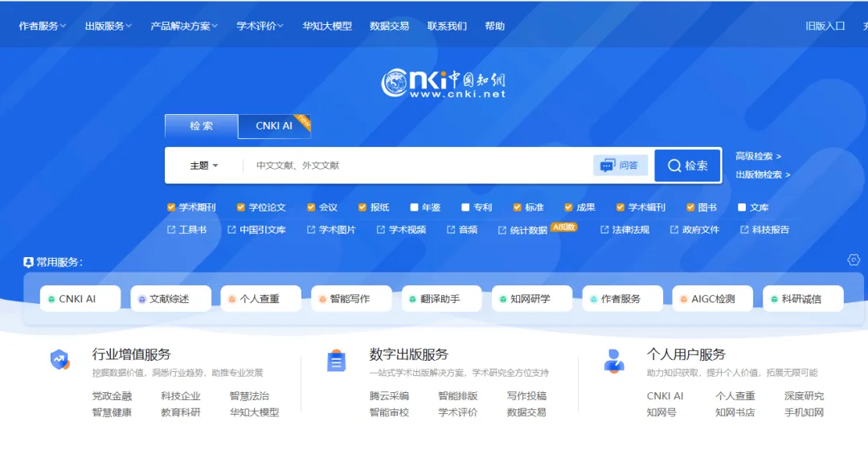Open the 智慧法治 link

[x=249, y=396]
